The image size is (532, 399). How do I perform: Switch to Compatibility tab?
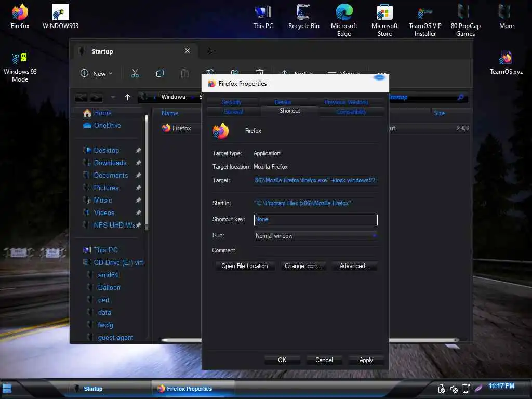pyautogui.click(x=351, y=112)
